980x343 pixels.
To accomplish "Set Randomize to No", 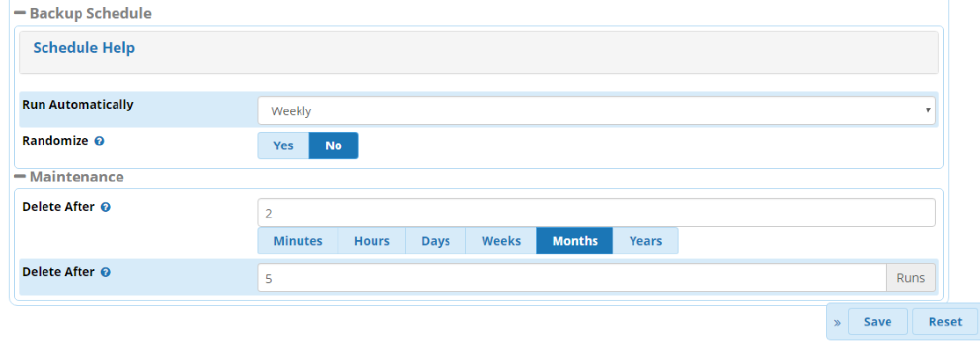I will 333,145.
